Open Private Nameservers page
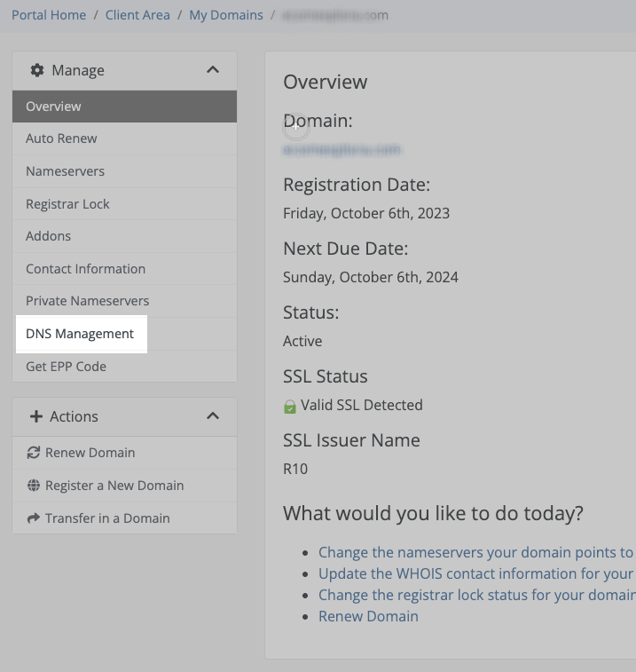Screen dimensions: 636x672 pos(125,301)
